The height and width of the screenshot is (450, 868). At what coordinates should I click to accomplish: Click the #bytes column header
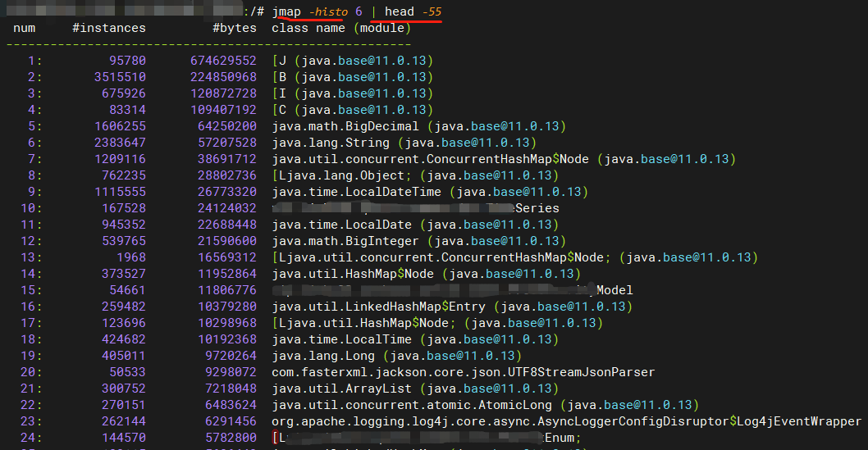(234, 28)
